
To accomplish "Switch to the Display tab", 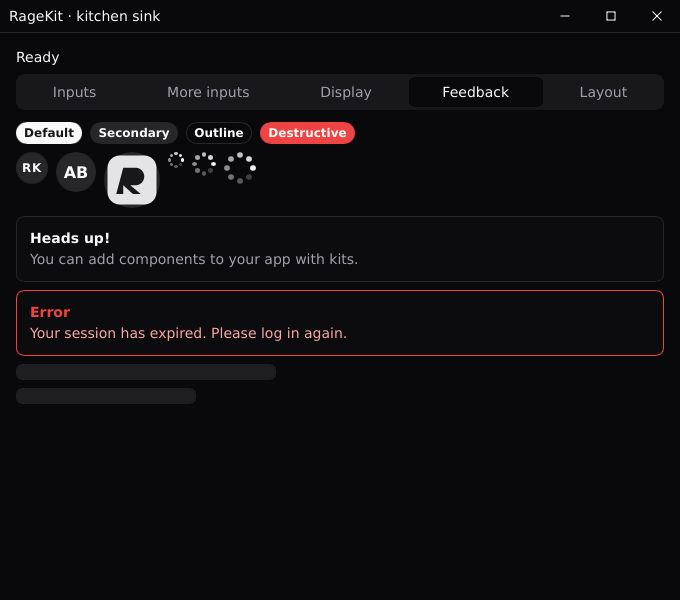I will tap(346, 92).
